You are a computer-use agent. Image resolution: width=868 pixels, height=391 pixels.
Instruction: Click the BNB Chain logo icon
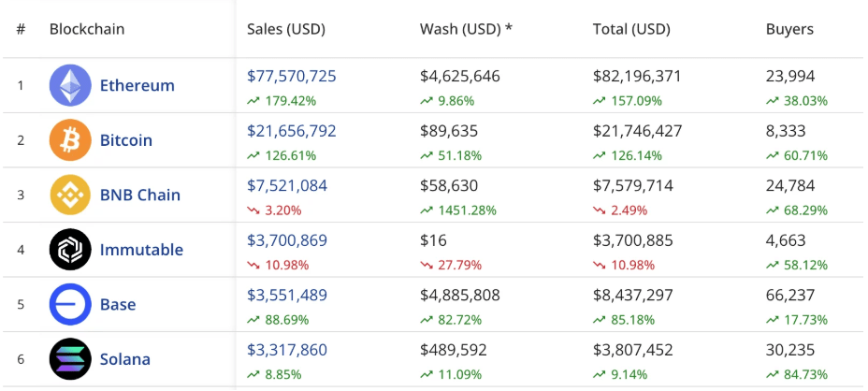pos(70,195)
